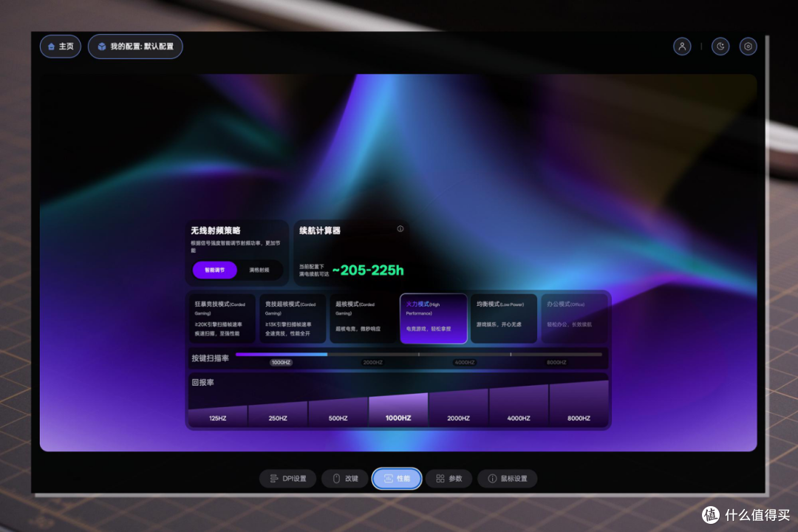798x532 pixels.
Task: Choose 竞技超核模式 performance mode card
Action: coord(293,318)
